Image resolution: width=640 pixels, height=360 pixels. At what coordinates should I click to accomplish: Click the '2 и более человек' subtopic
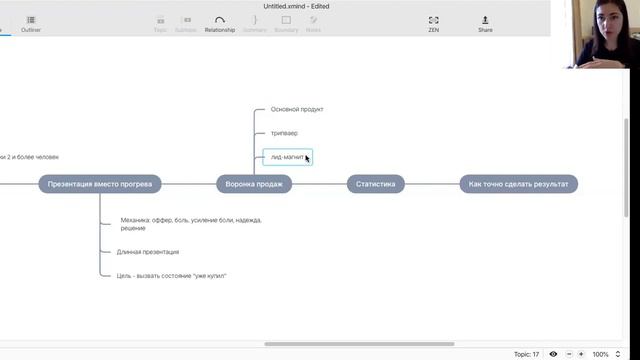click(29, 157)
